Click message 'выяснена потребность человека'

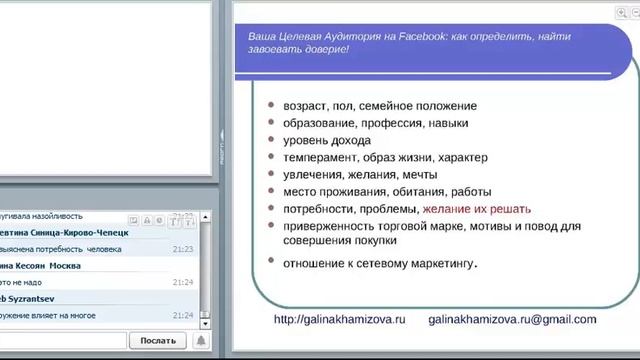61,249
